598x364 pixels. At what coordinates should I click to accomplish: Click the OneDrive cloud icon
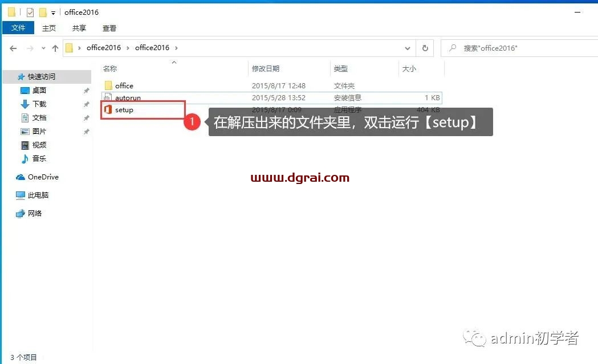pos(20,177)
